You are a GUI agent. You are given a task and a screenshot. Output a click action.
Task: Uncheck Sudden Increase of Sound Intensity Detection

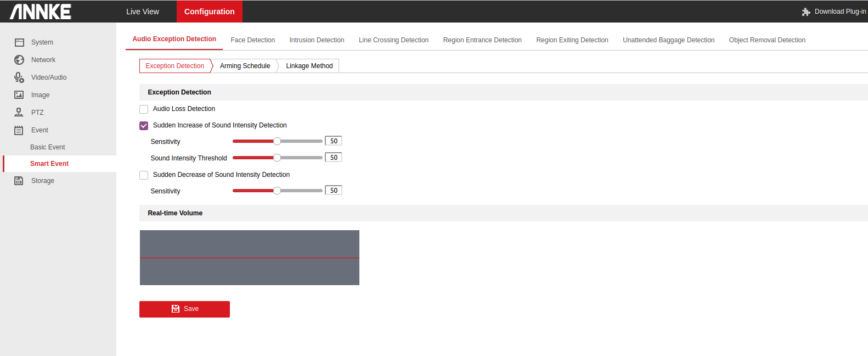(144, 126)
